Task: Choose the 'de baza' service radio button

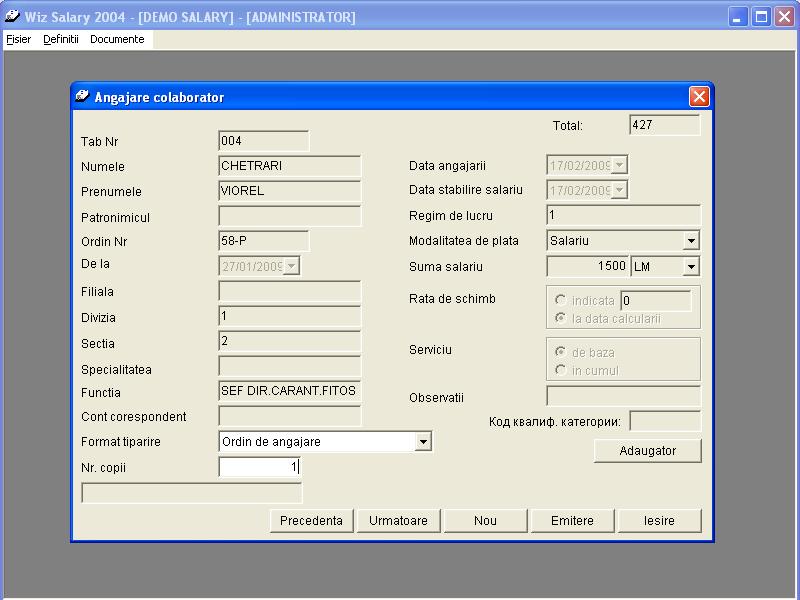Action: (x=561, y=353)
